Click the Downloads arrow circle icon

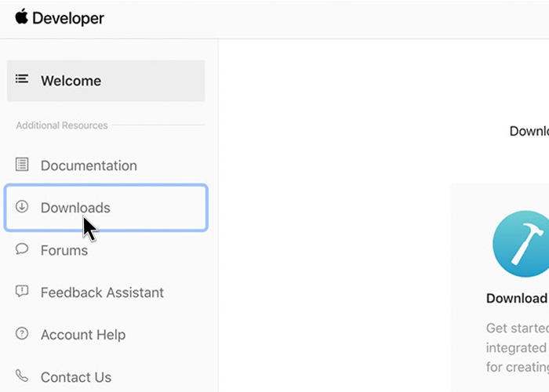click(x=22, y=207)
